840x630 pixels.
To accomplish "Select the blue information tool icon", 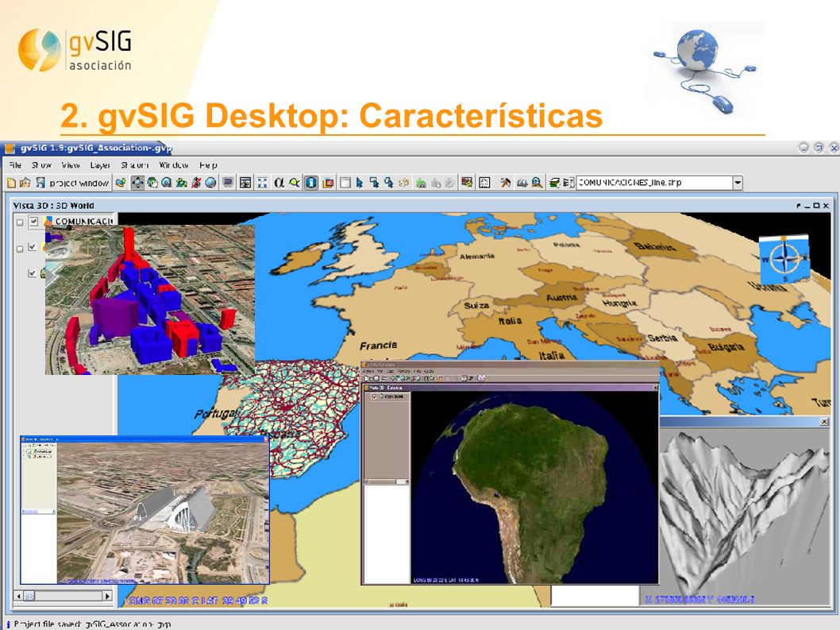I will point(311,183).
